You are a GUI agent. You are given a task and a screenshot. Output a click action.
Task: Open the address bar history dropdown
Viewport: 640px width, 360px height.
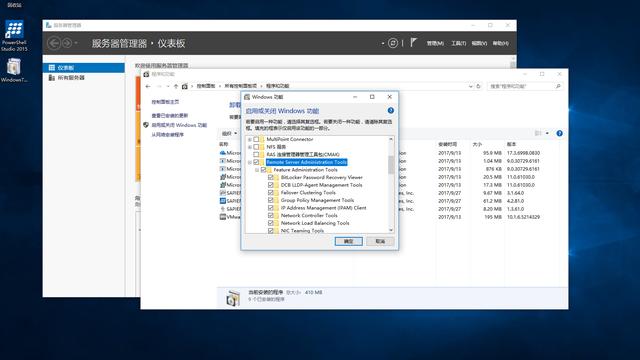[471, 86]
